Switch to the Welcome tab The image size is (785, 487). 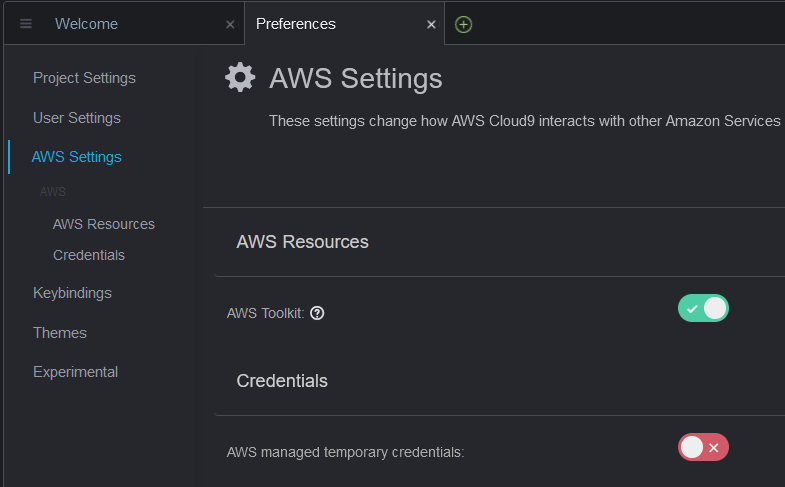(x=86, y=24)
